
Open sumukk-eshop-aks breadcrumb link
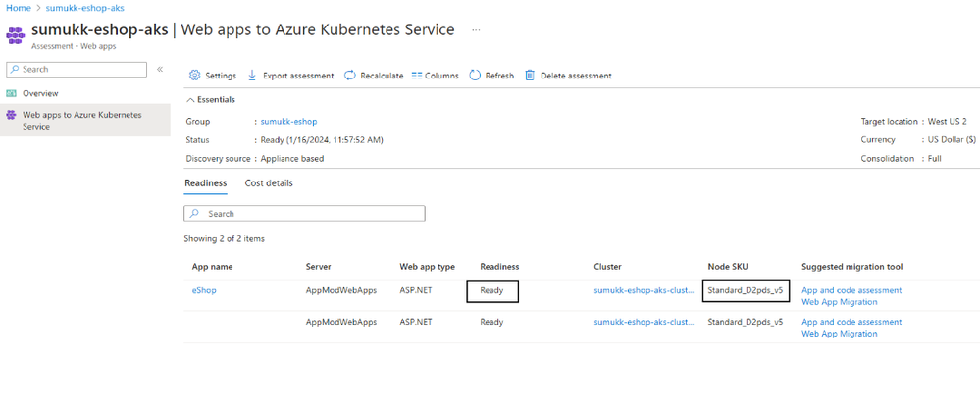(85, 8)
